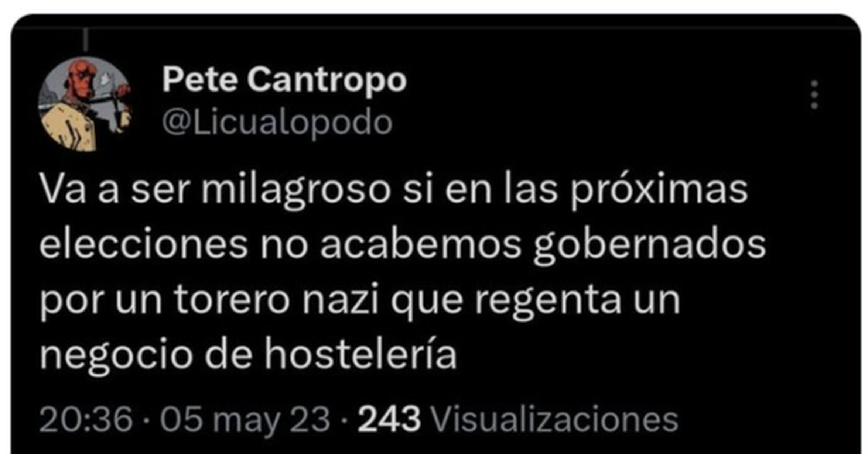Click the word 'milagroso' in the tweet
The width and height of the screenshot is (868, 454).
tap(296, 191)
